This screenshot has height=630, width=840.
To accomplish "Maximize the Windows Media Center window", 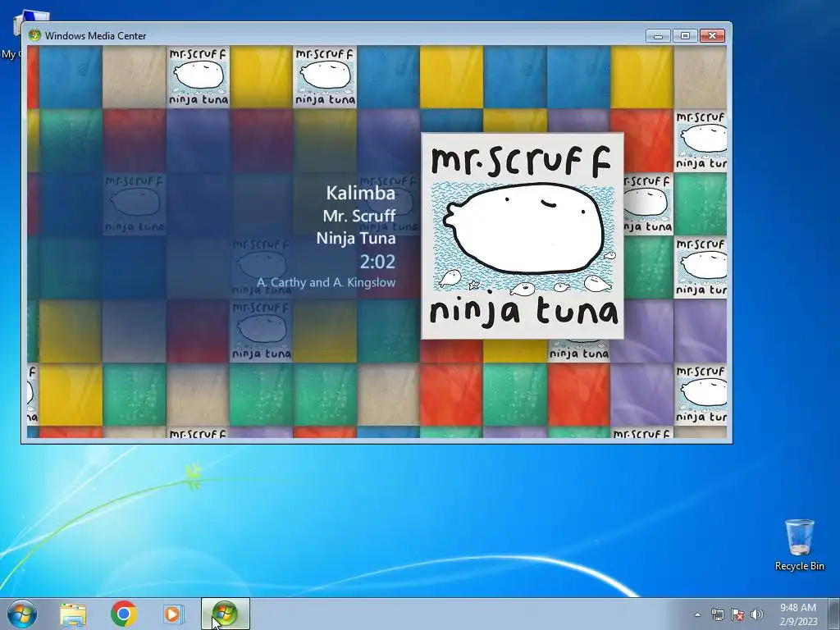I will pos(685,36).
